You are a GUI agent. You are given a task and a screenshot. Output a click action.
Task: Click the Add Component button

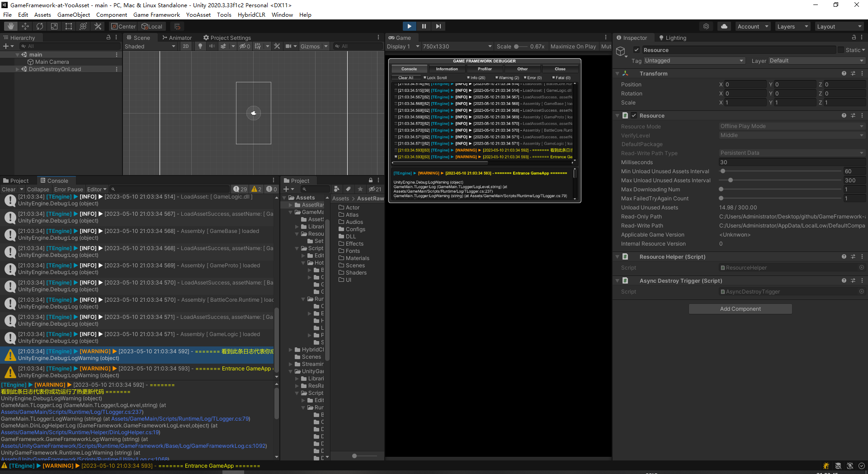coord(740,308)
